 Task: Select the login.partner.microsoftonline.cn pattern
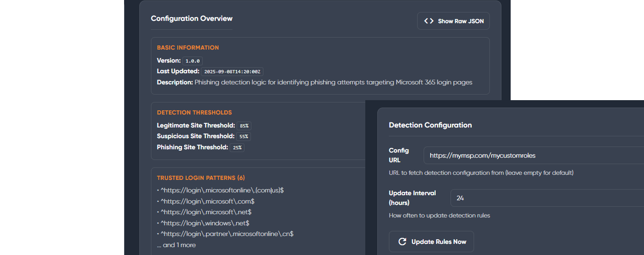[x=225, y=234]
